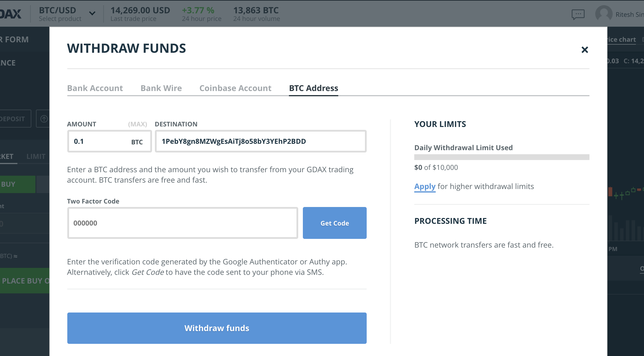Select the Bank Wire tab

[161, 88]
